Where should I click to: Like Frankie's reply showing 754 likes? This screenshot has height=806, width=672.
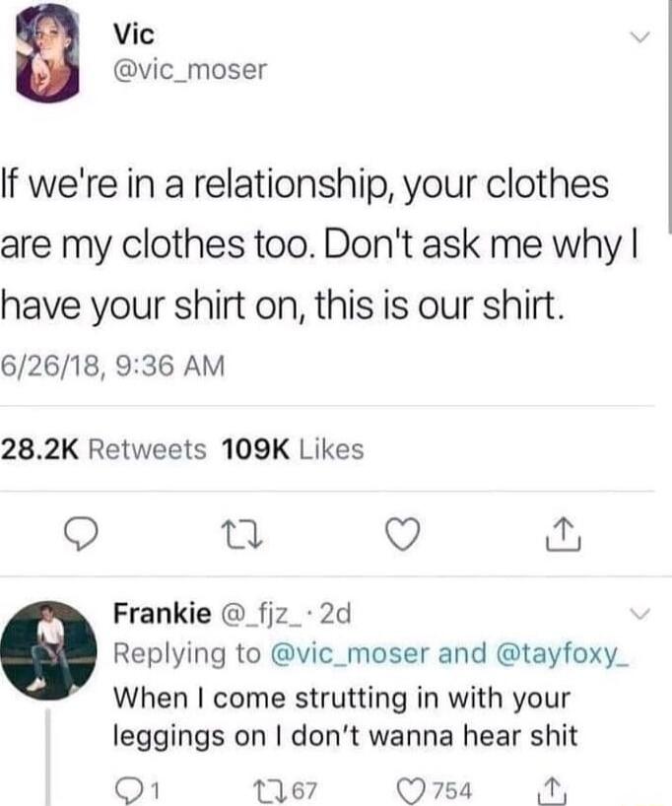point(437,791)
